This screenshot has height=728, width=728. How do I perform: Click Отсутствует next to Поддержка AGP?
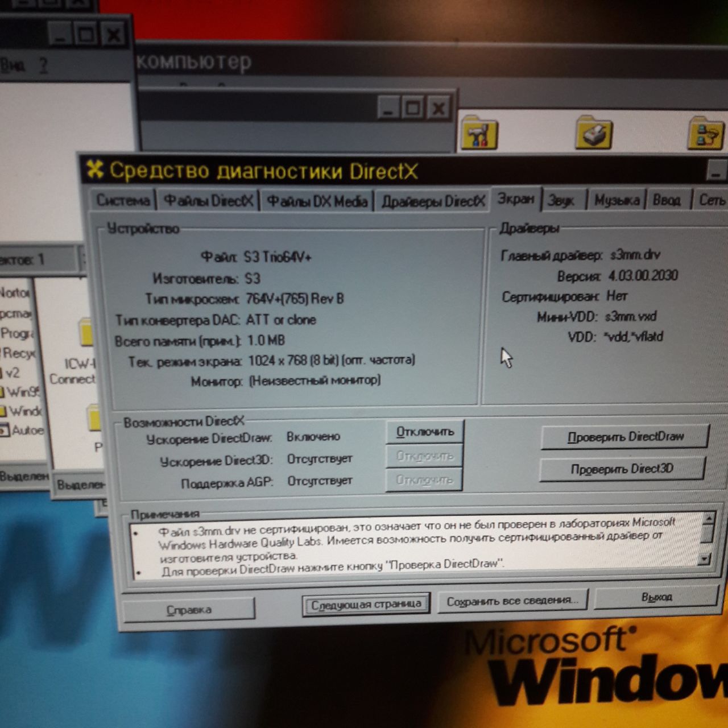point(320,481)
